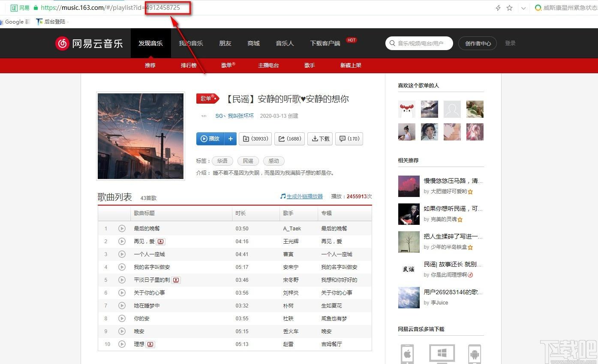The width and height of the screenshot is (598, 364).
Task: Click the NetEase Cloud Music logo
Action: tap(89, 43)
